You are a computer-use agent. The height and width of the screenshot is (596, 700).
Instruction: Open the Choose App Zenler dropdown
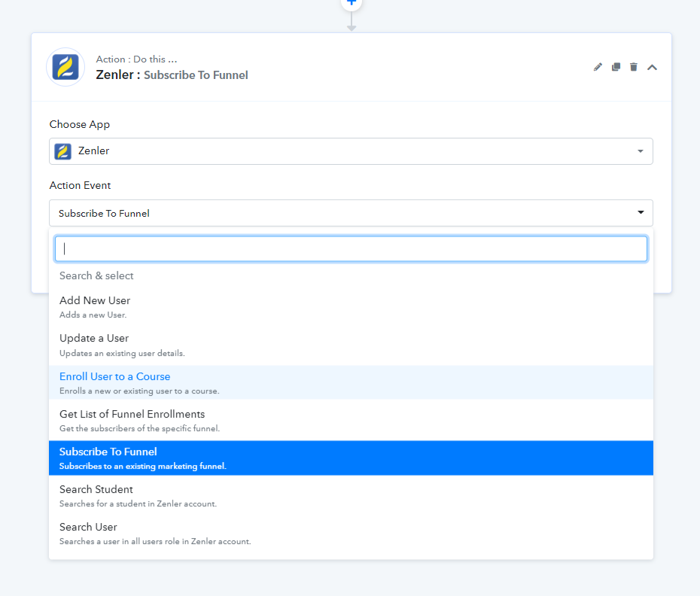pyautogui.click(x=351, y=151)
